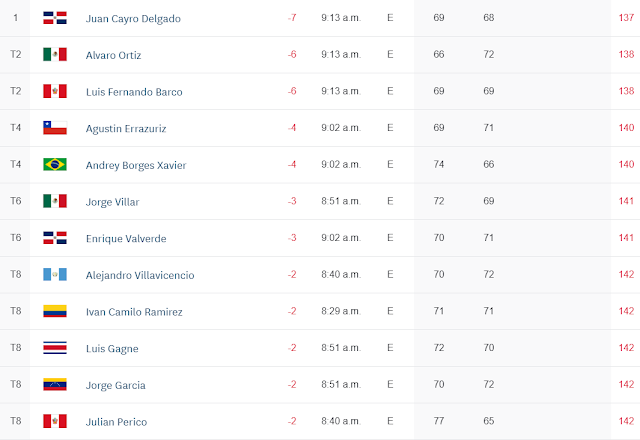
Task: Click Venezuela flag beside Jorge Garcia
Action: point(55,384)
